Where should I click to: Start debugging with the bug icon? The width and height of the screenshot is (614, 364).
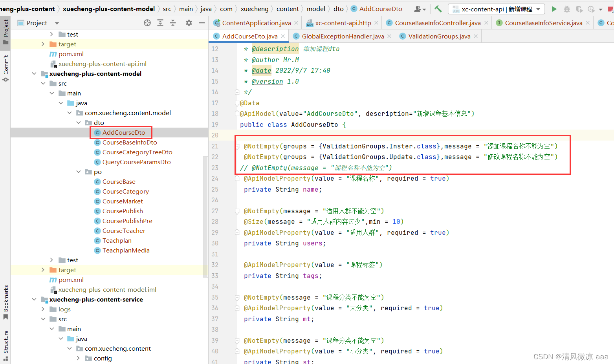coord(566,9)
